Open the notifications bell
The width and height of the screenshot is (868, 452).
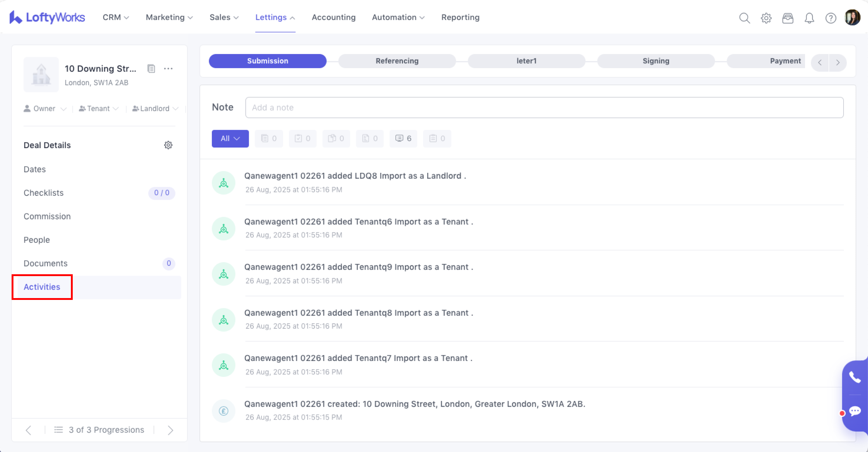pos(809,18)
